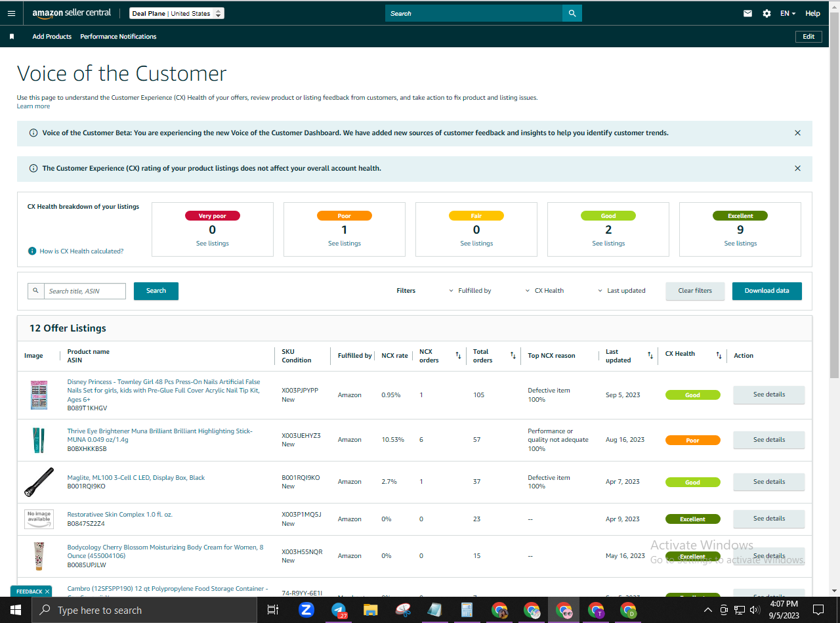Click the Thrive Eye Brightener product thumbnail
The height and width of the screenshot is (623, 840).
coord(39,440)
